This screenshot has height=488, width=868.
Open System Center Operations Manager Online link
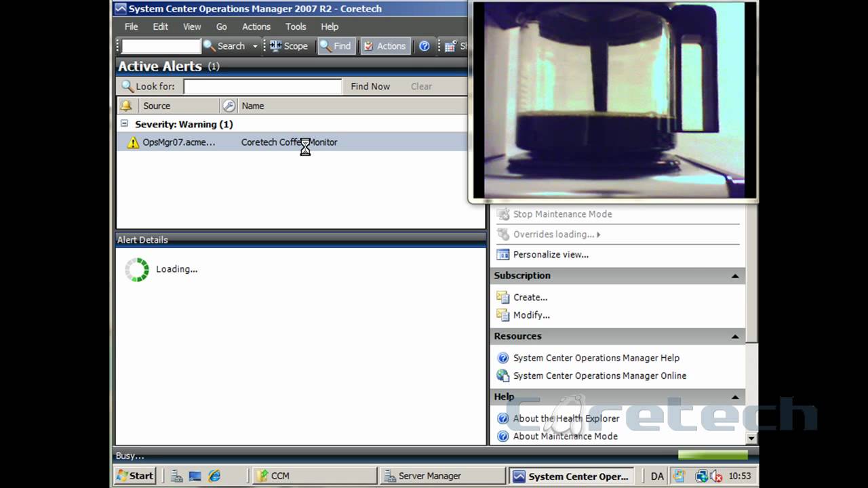599,375
